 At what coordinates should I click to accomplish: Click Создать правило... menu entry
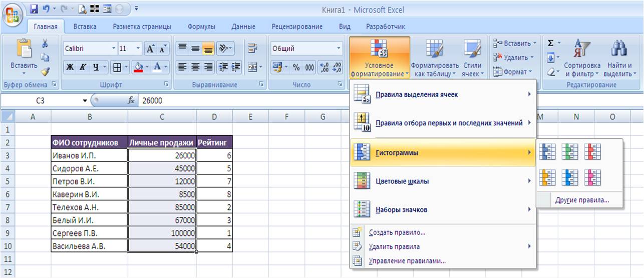(x=397, y=232)
